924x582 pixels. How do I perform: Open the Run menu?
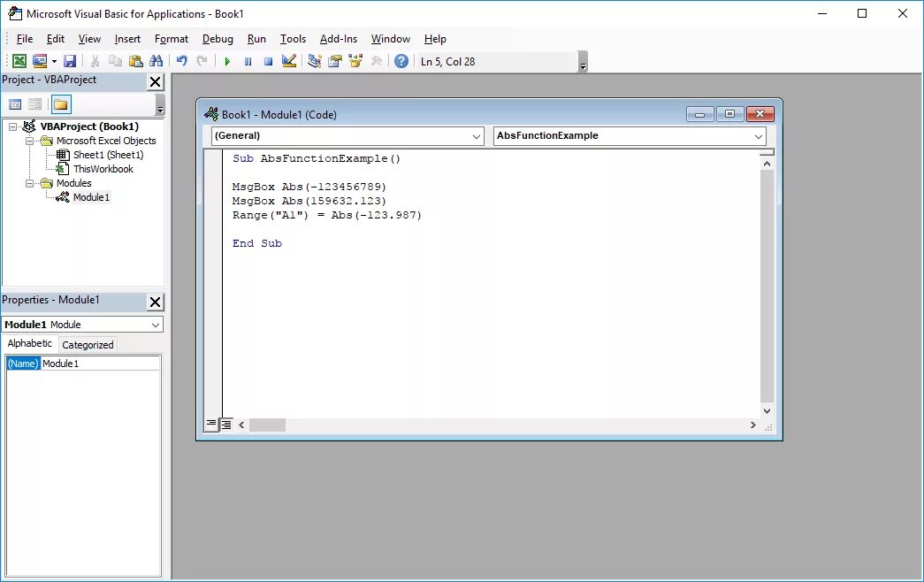(x=256, y=39)
